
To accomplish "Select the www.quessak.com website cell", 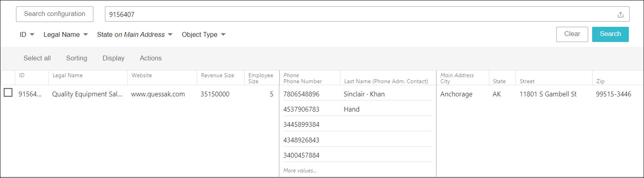I will coord(158,94).
